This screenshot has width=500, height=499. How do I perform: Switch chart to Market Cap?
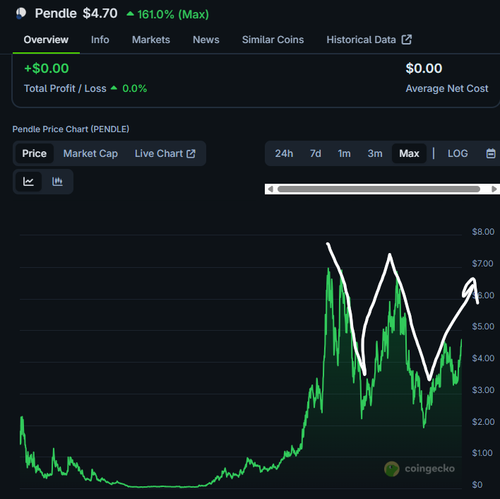[x=91, y=153]
